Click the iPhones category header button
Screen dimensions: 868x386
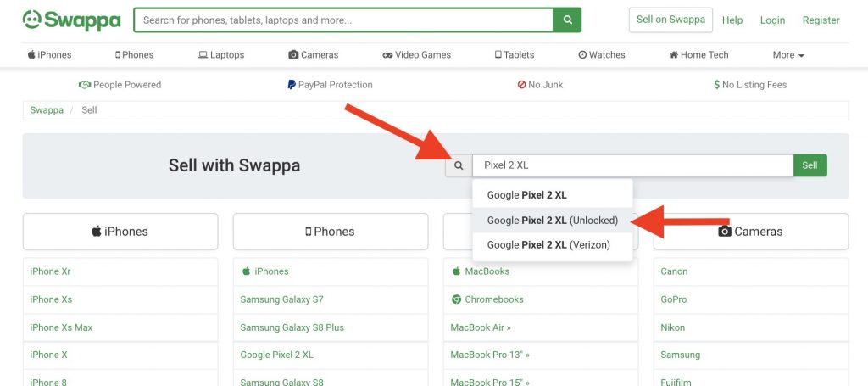[x=120, y=232]
